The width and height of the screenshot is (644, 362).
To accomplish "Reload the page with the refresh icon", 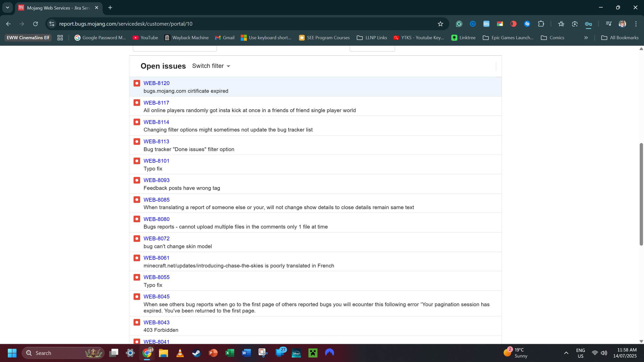I will tap(35, 24).
